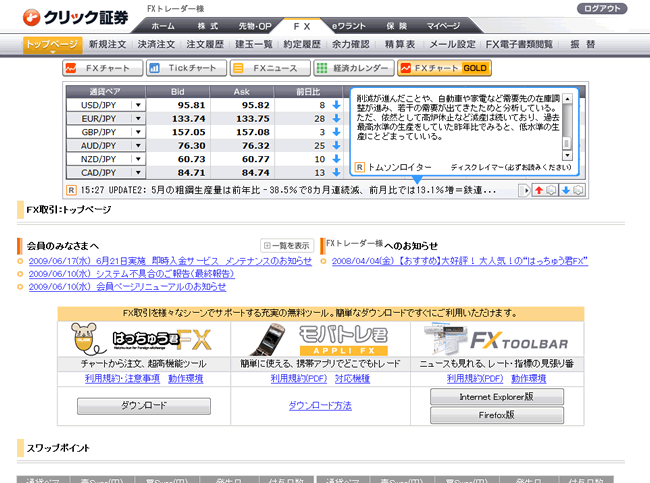Click the Firefox版 button
The height and width of the screenshot is (483, 650).
(497, 415)
